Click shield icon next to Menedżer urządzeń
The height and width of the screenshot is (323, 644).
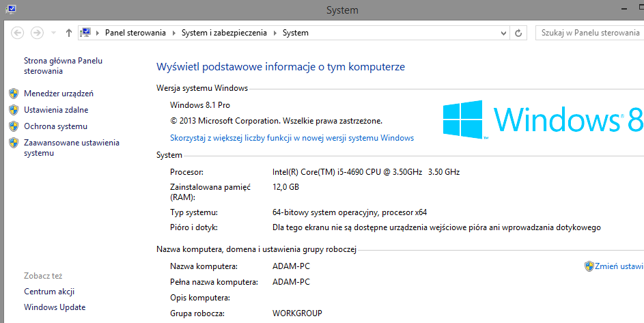tap(14, 94)
